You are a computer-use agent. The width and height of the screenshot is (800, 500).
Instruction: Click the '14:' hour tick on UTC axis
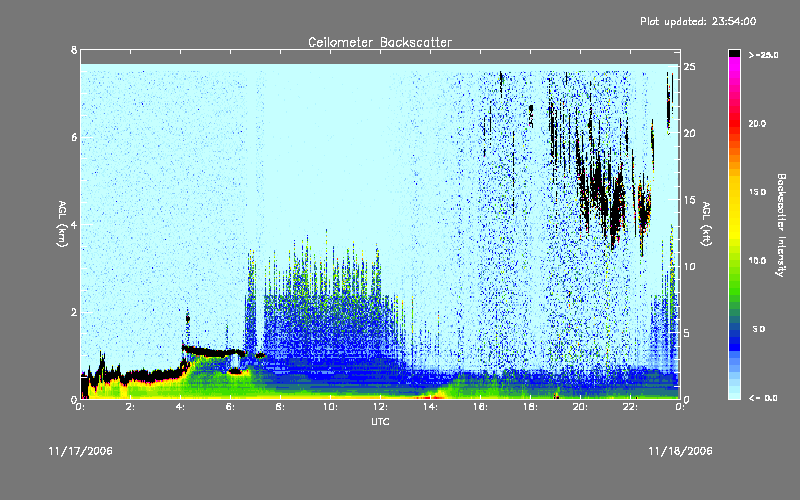[x=430, y=407]
